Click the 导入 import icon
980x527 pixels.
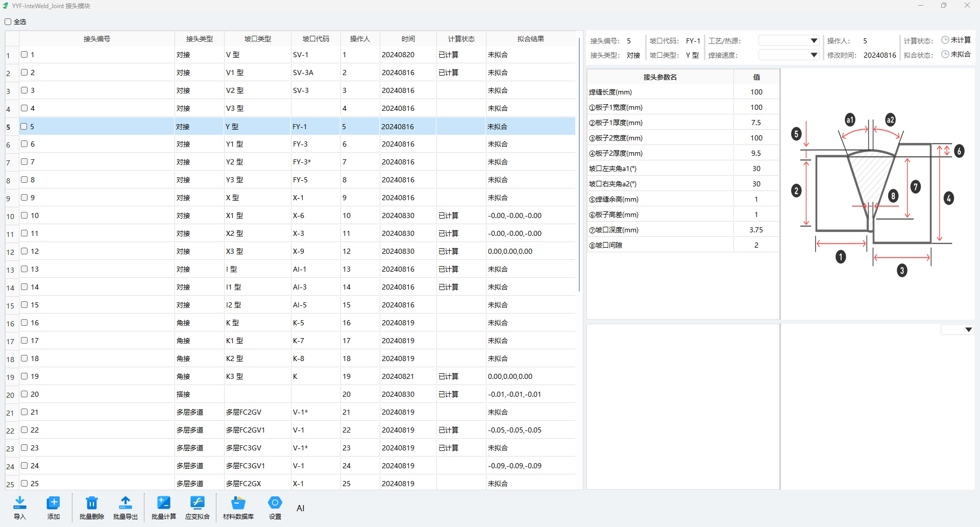(x=20, y=503)
